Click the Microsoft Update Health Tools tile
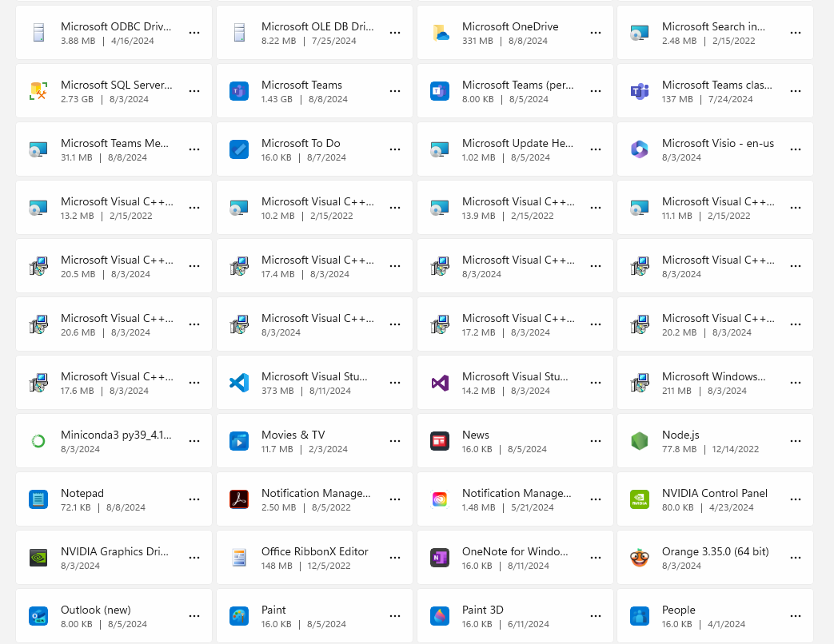The image size is (834, 644). [x=512, y=149]
